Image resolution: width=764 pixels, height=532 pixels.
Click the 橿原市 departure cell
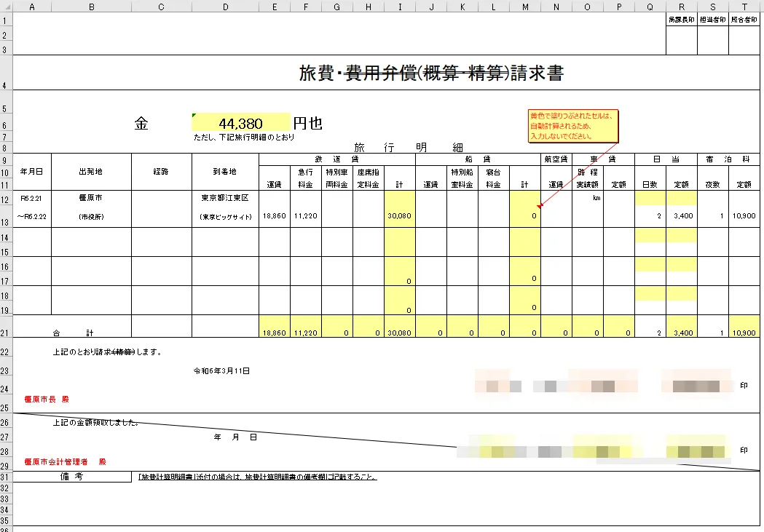(91, 198)
